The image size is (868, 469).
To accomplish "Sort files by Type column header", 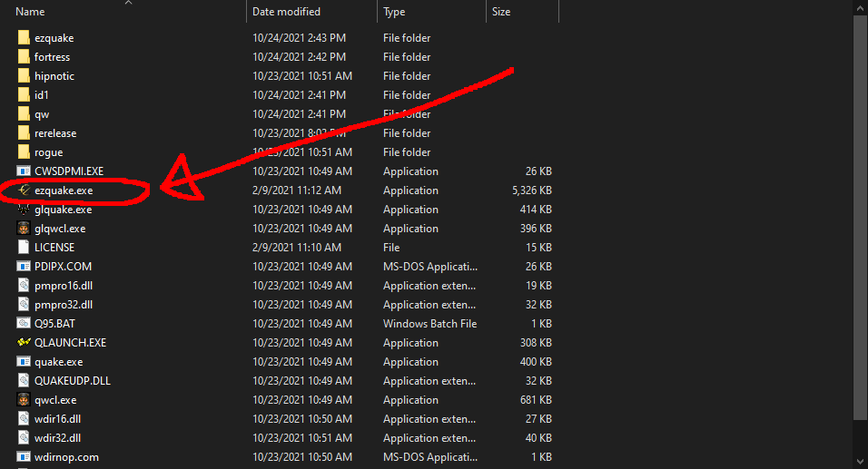I will pyautogui.click(x=394, y=12).
